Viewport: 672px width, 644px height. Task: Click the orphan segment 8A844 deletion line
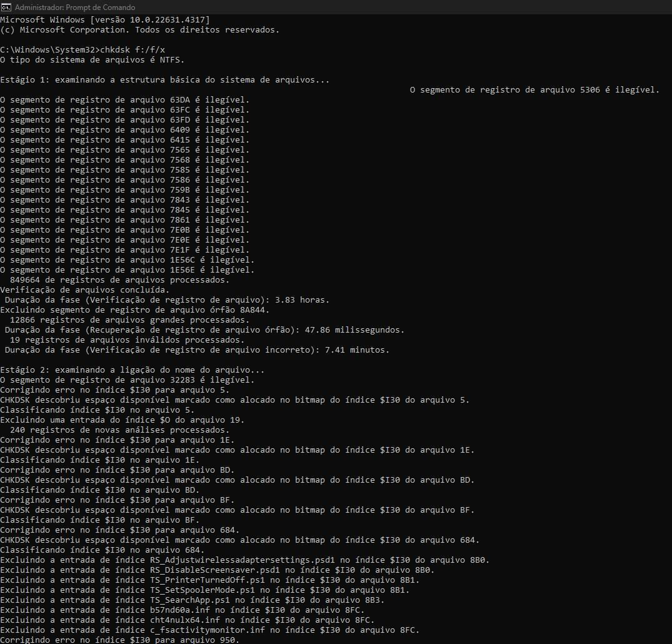pyautogui.click(x=135, y=310)
